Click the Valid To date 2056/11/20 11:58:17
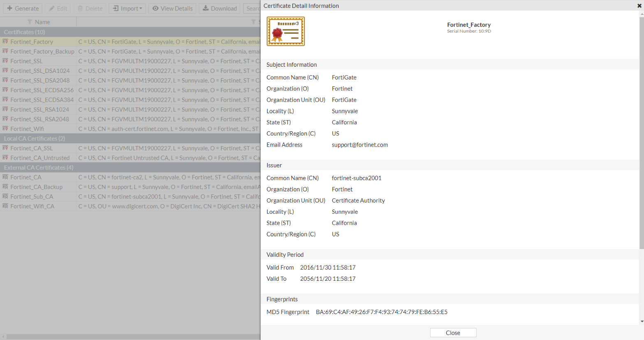The height and width of the screenshot is (340, 644). [328, 279]
